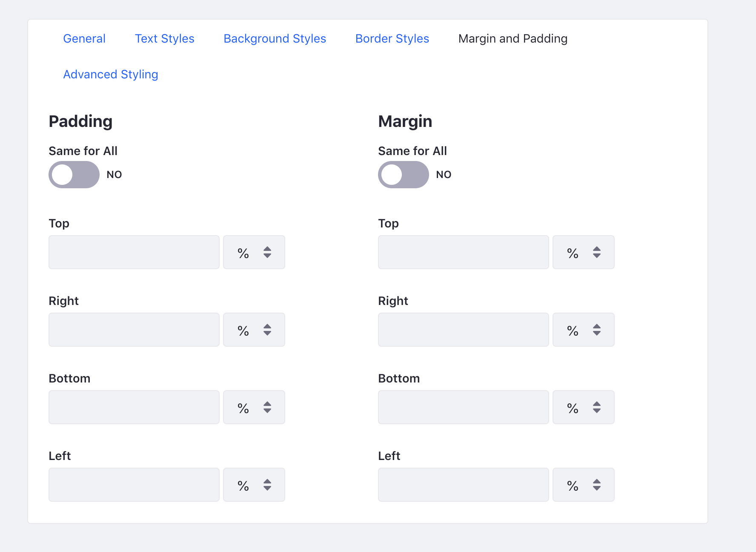
Task: Change unit for Padding Top value
Action: click(x=254, y=252)
